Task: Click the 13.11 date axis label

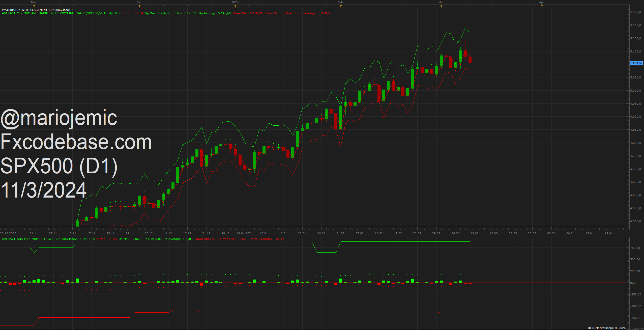Action: 72,233
